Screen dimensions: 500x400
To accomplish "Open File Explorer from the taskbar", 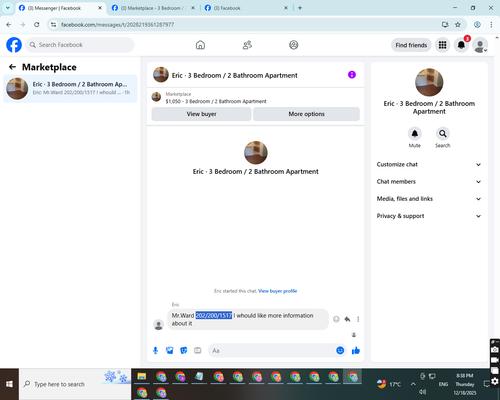I will coord(142,377).
